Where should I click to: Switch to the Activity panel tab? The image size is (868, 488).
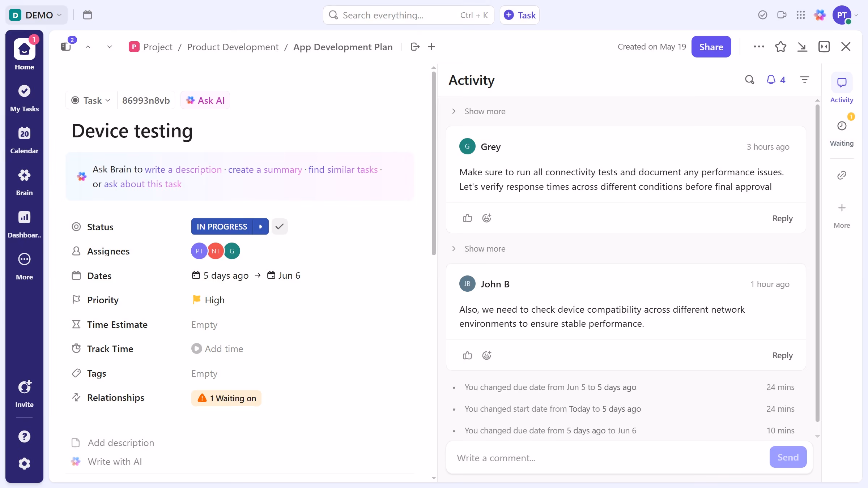pos(842,89)
